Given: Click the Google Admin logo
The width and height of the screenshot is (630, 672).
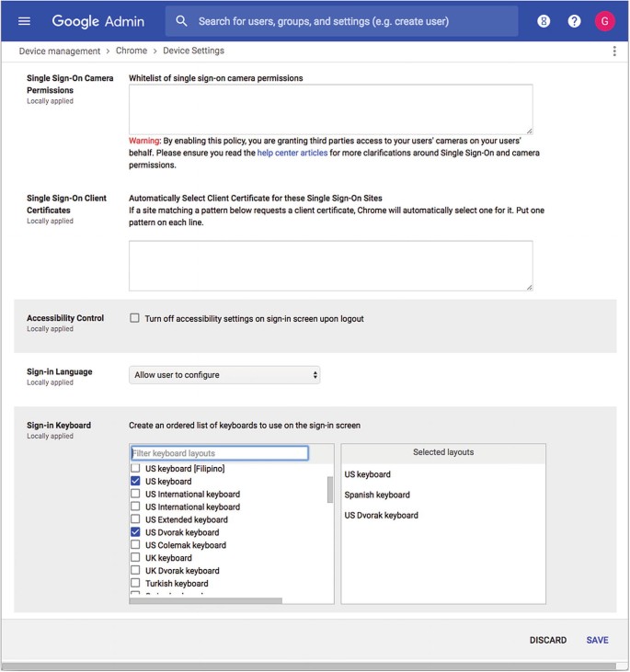Looking at the screenshot, I should point(98,21).
